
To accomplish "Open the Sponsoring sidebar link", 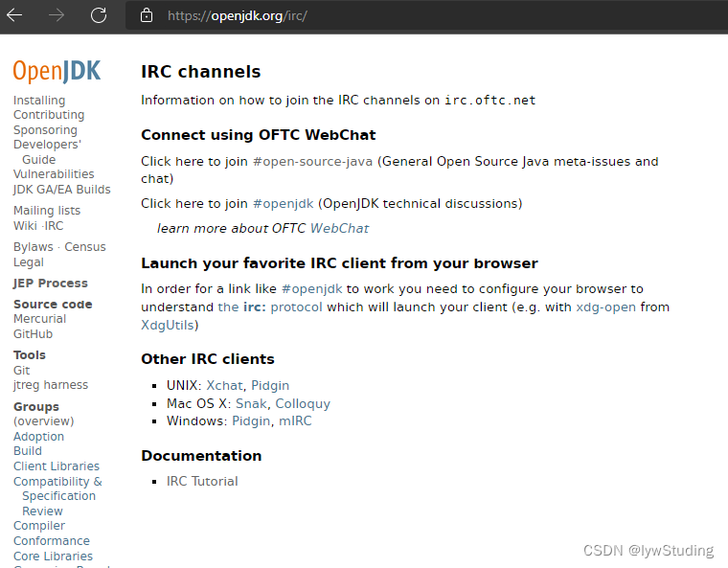I will pos(45,130).
